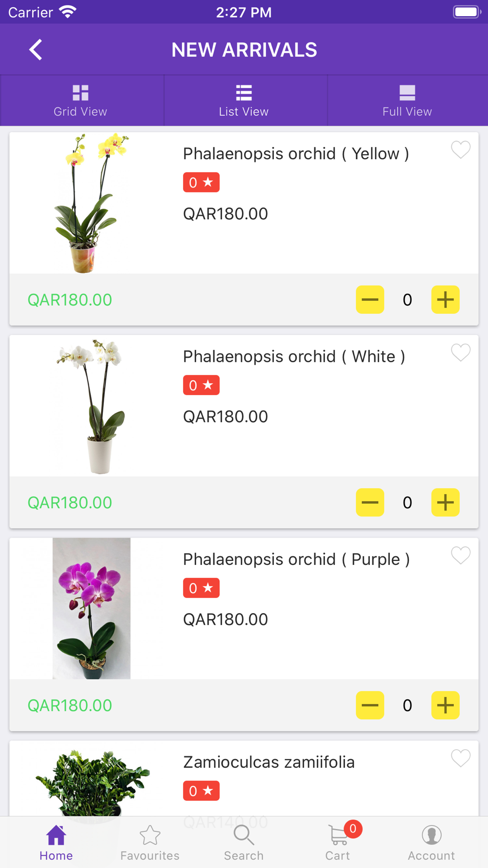Open the Search tab
Viewport: 488px width, 868px height.
click(244, 842)
